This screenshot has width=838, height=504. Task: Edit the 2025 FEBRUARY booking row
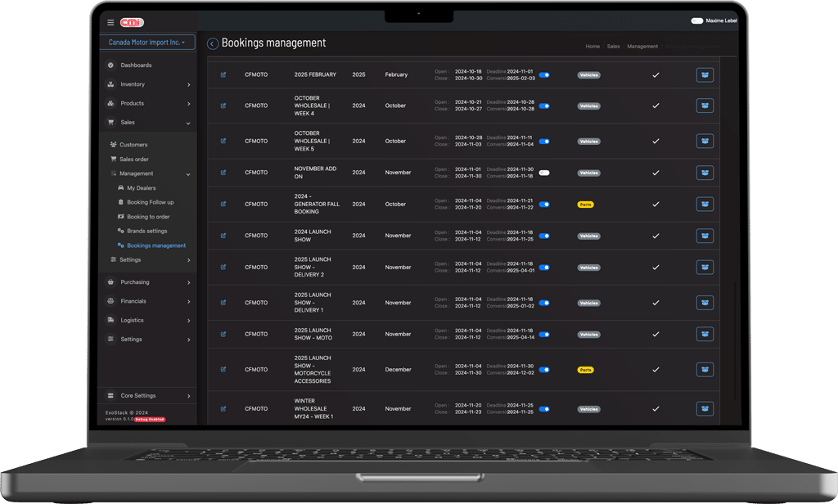coord(223,74)
